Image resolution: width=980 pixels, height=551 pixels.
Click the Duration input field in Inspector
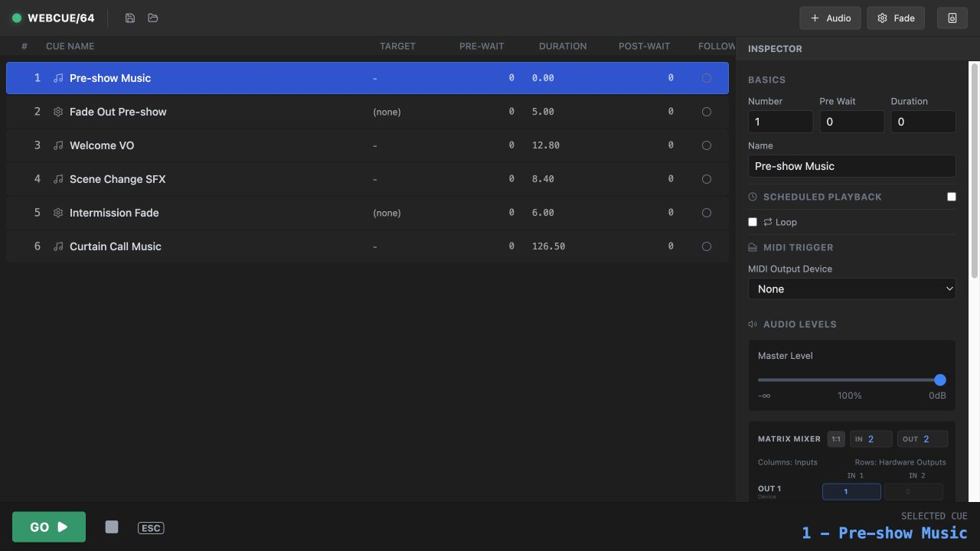[923, 122]
